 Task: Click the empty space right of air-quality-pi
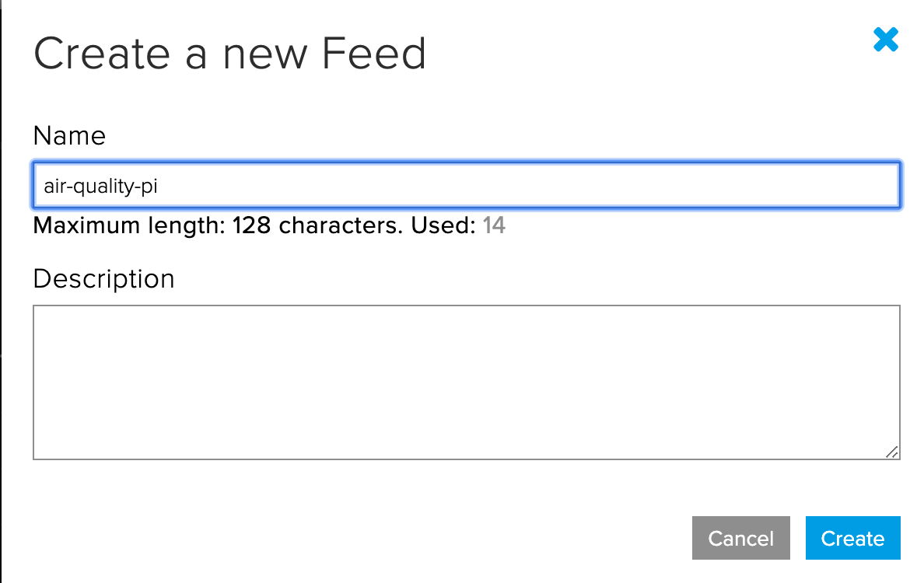pos(544,187)
